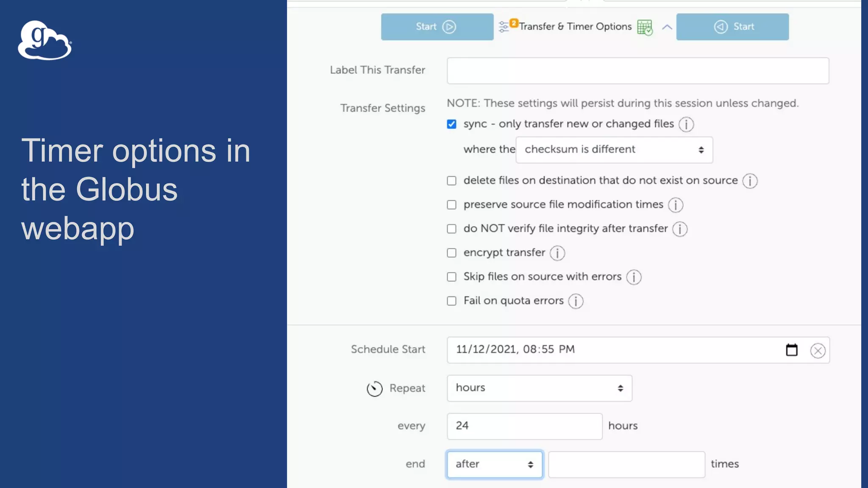Image resolution: width=868 pixels, height=488 pixels.
Task: Click the Repeat clock icon
Action: click(375, 388)
